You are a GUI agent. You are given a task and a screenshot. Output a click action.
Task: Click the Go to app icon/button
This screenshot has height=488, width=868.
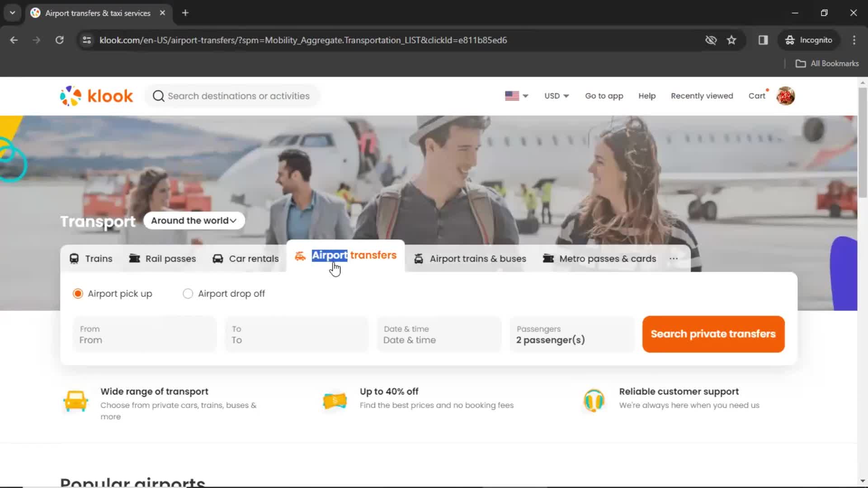click(604, 95)
